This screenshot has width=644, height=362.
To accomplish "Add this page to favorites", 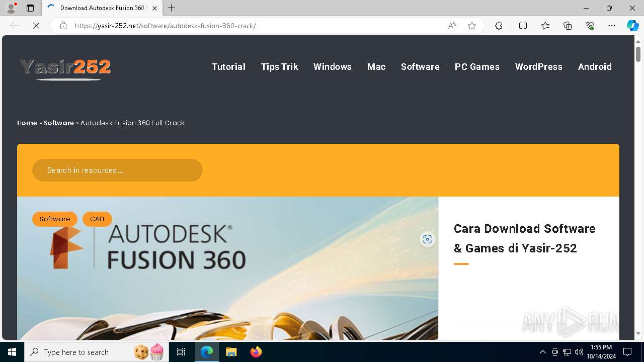I will 472,26.
